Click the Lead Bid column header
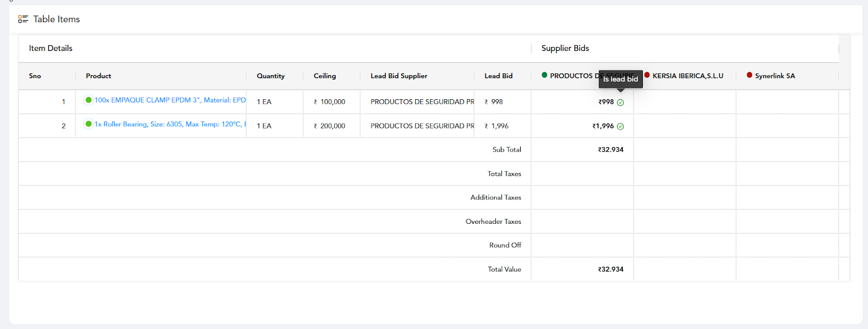Screen dimensions: 868x329 pyautogui.click(x=498, y=76)
